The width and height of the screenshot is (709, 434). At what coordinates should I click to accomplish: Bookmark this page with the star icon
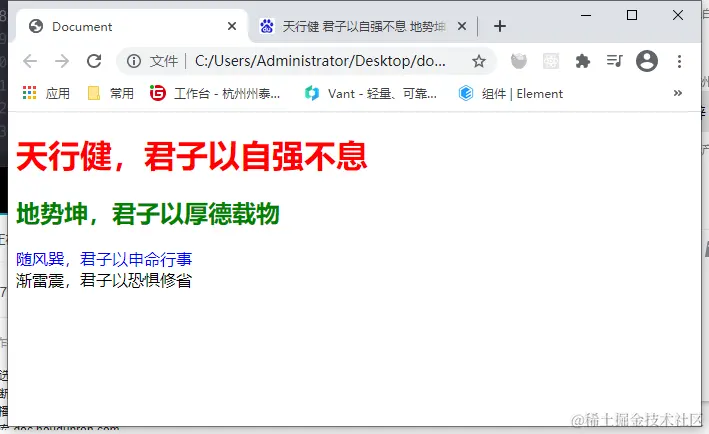479,61
